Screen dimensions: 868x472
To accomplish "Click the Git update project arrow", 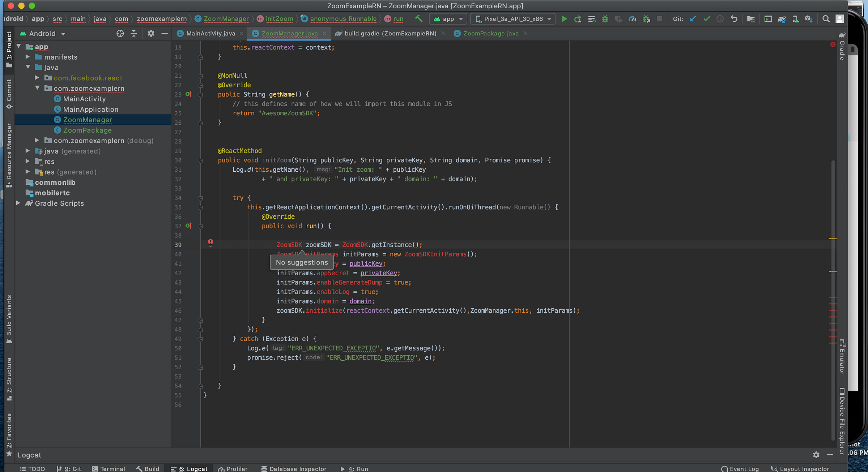I will point(693,19).
